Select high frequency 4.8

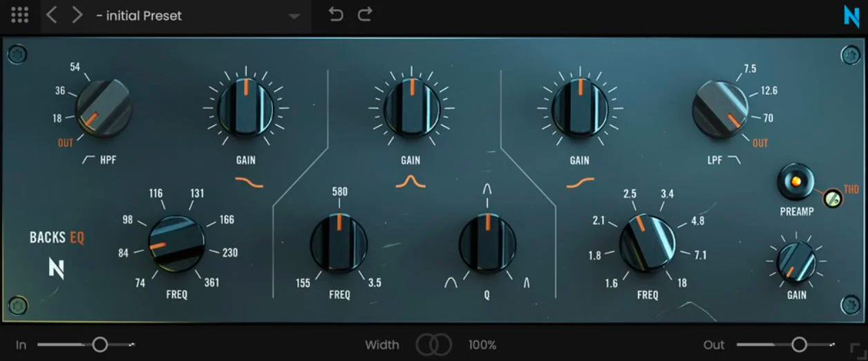tap(698, 221)
